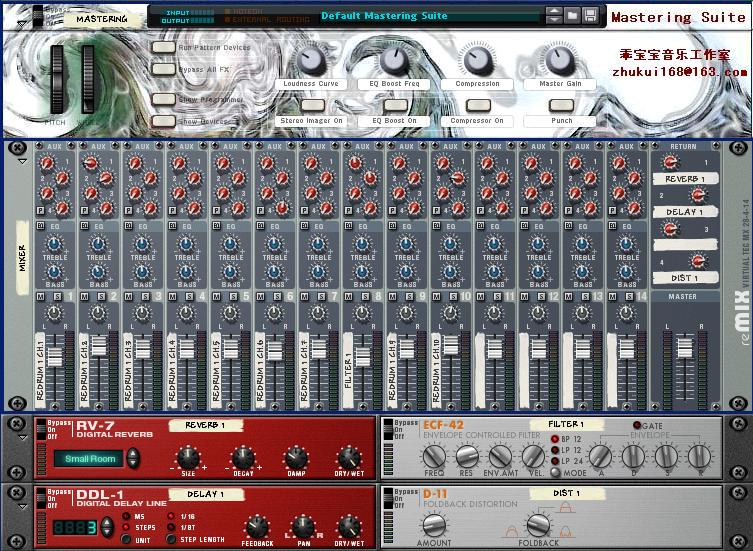Click the Master level fader
This screenshot has width=753, height=551.
(x=684, y=348)
